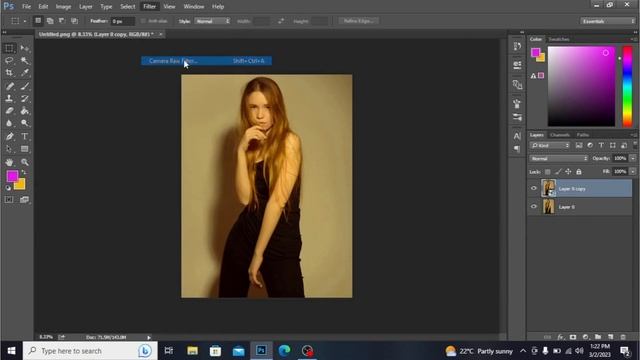Select the Hand tool

coord(9,162)
